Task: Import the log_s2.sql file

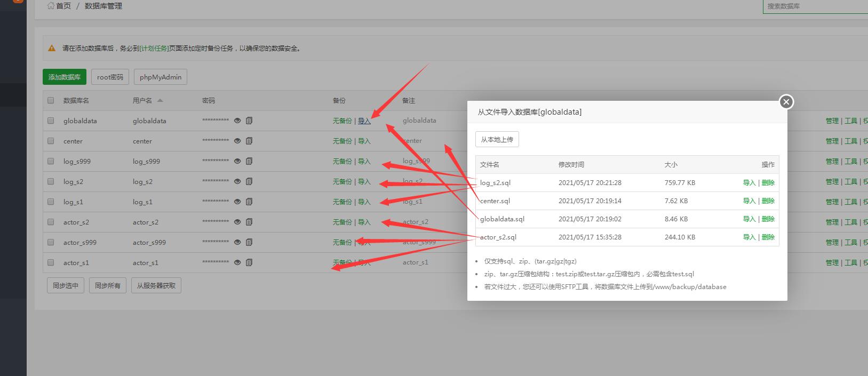Action: pos(749,183)
